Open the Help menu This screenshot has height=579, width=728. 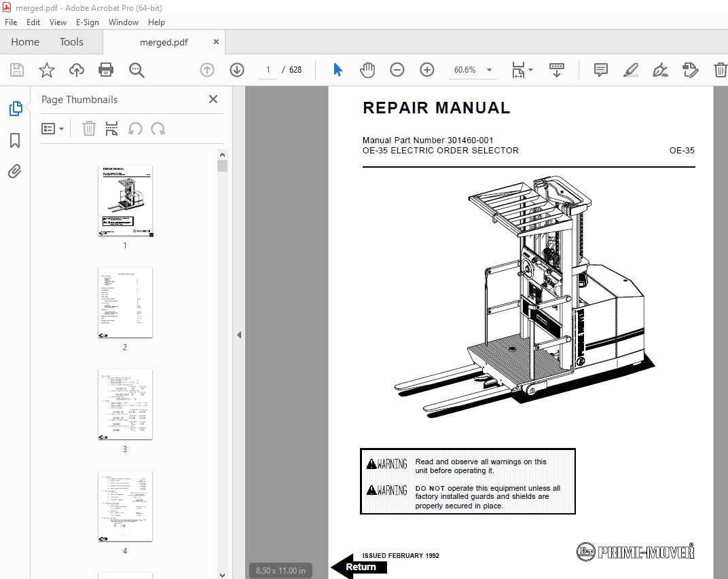click(x=156, y=22)
